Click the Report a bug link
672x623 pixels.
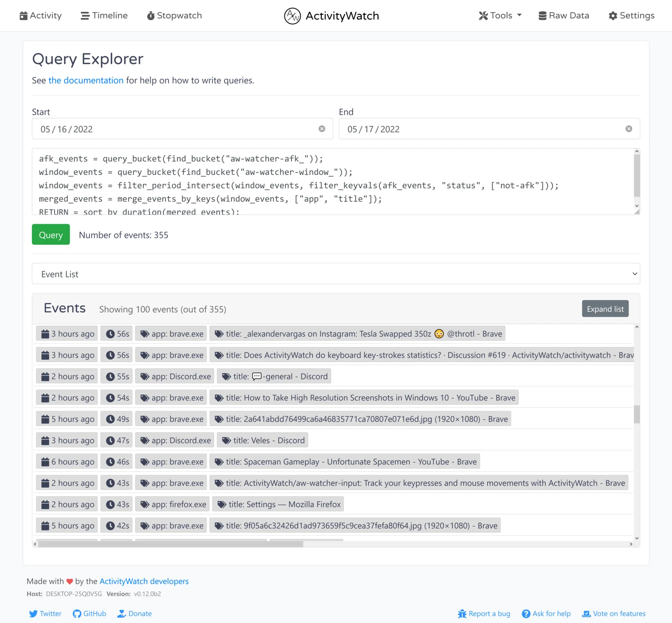[484, 614]
